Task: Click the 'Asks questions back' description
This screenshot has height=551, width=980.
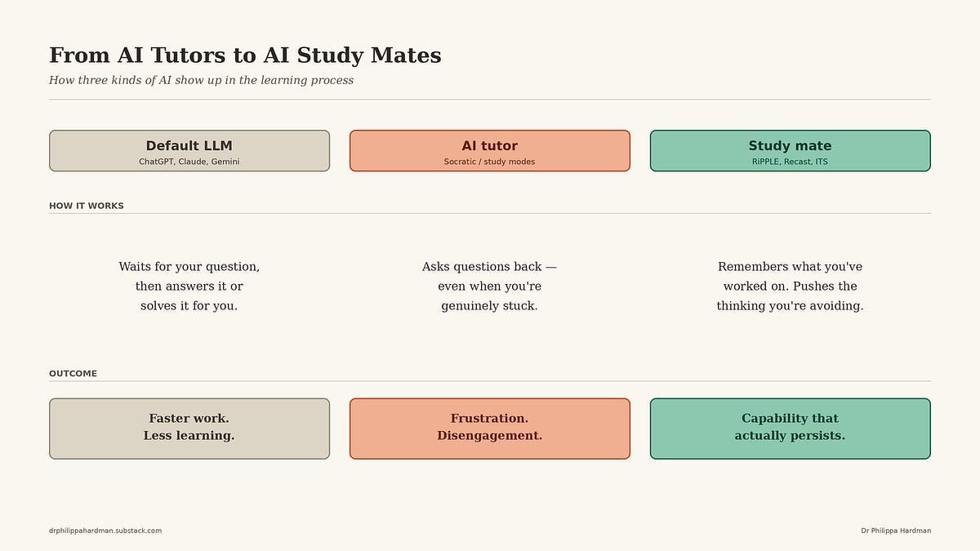Action: pos(490,287)
